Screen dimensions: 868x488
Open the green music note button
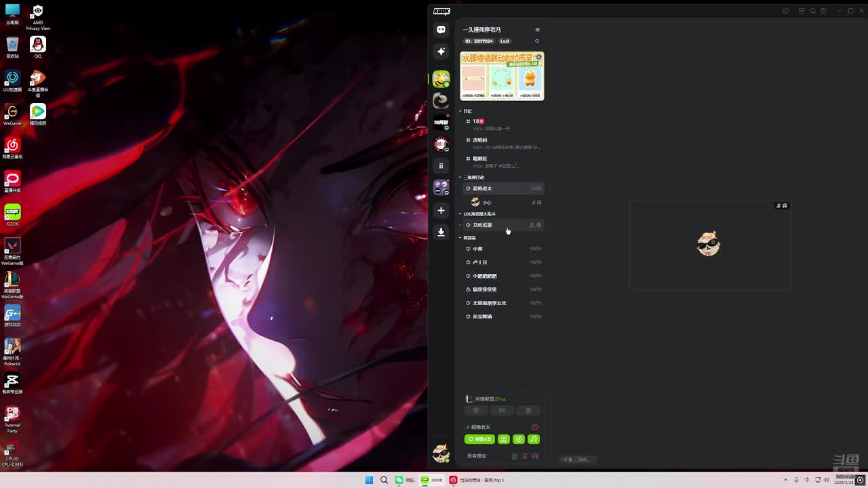534,439
